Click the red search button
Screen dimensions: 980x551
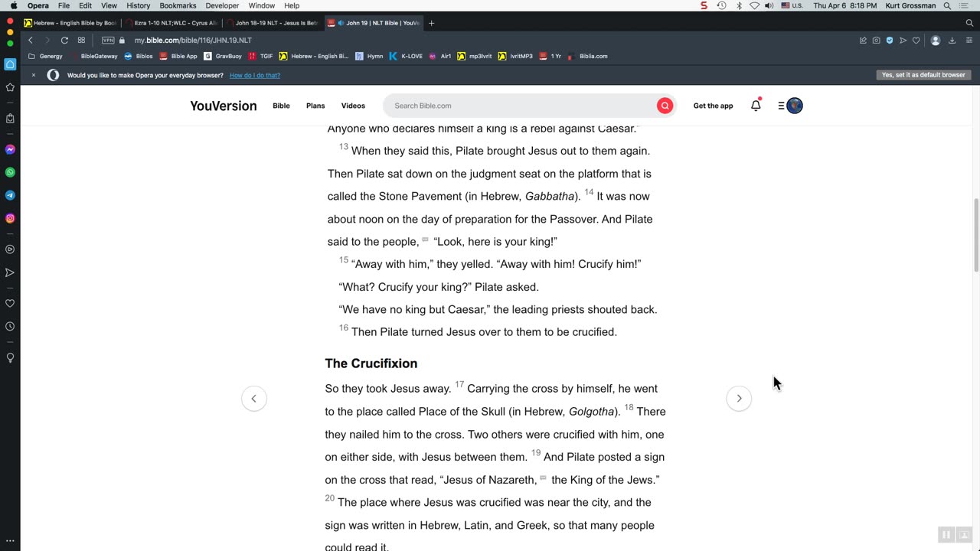(665, 106)
